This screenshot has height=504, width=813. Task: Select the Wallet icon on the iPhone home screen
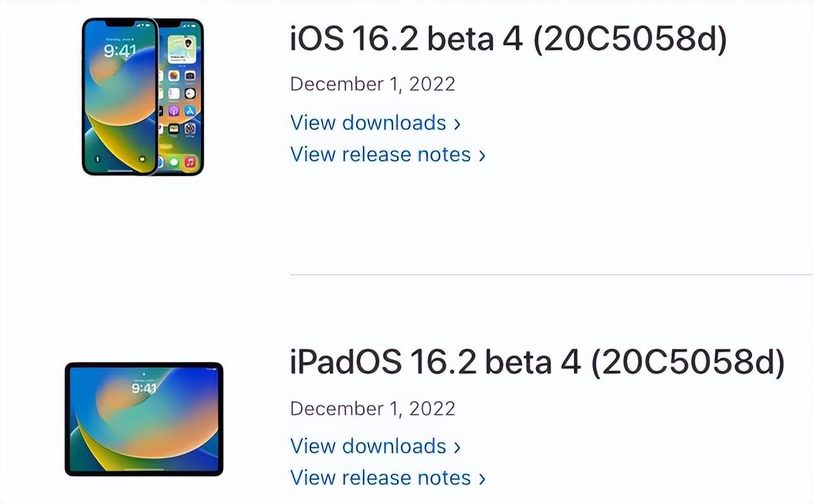pos(174,128)
